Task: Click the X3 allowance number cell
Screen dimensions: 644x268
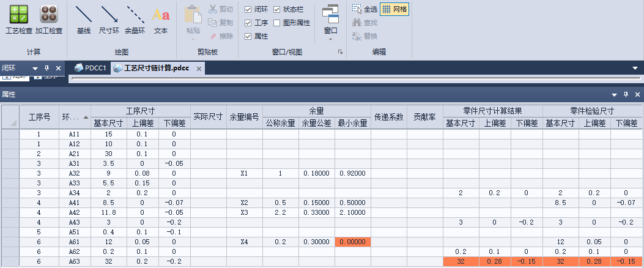Action: [x=245, y=212]
